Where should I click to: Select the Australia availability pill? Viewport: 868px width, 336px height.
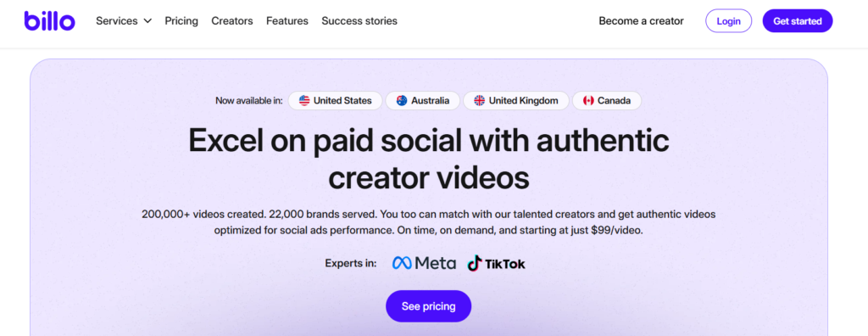(423, 101)
